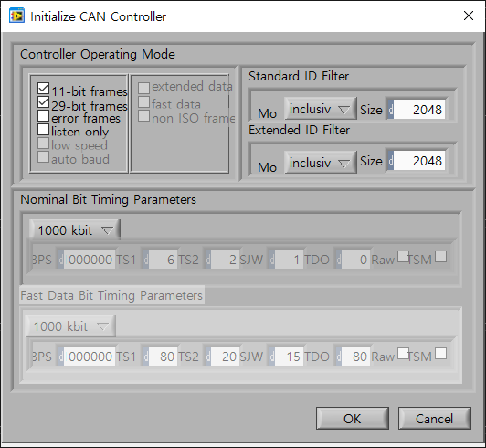
Task: Open Nominal Bit Timing 1000 kbit dropdown
Action: pyautogui.click(x=75, y=229)
